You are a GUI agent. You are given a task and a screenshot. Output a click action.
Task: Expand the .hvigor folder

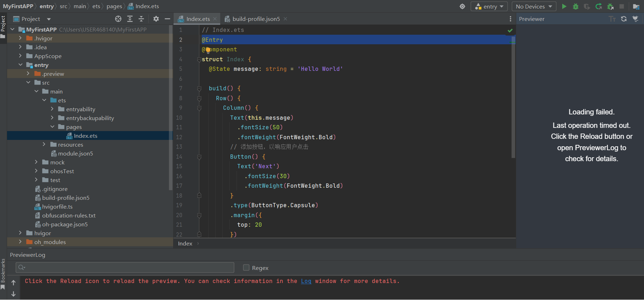(x=20, y=38)
